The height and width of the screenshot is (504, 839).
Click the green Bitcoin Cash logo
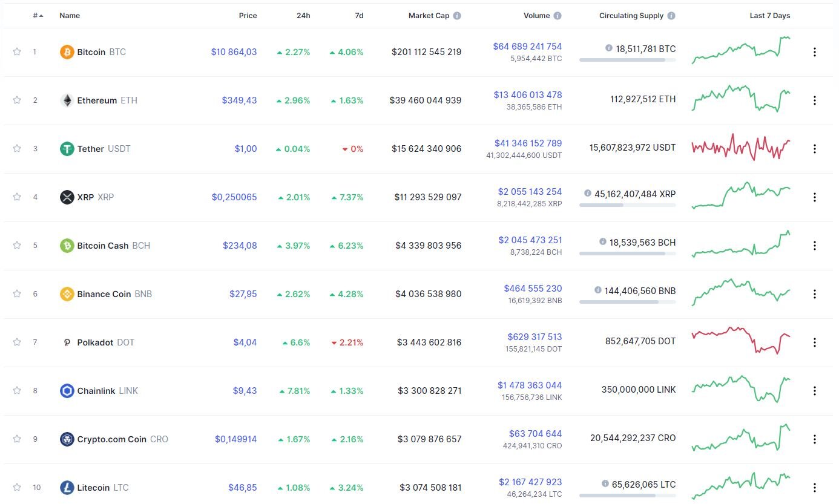tap(67, 246)
